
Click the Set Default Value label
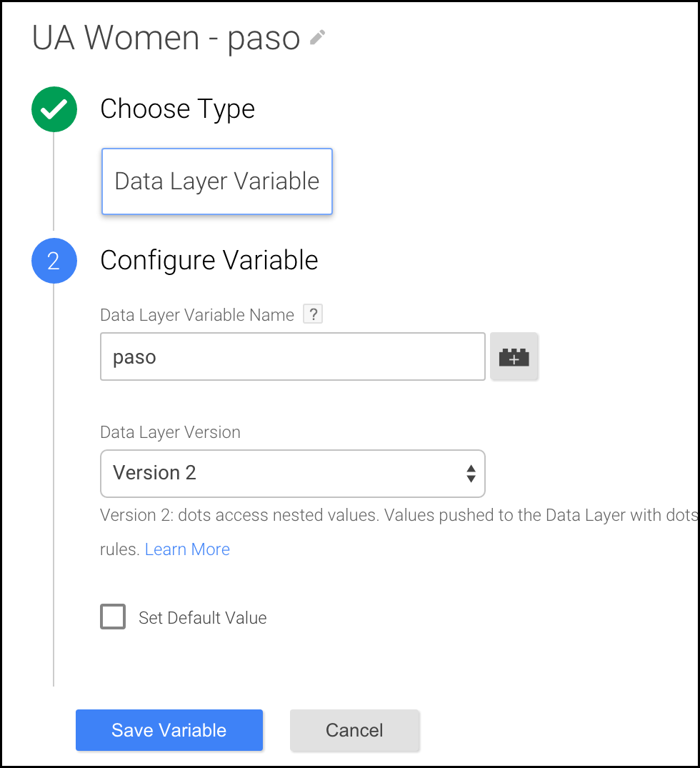(x=203, y=618)
